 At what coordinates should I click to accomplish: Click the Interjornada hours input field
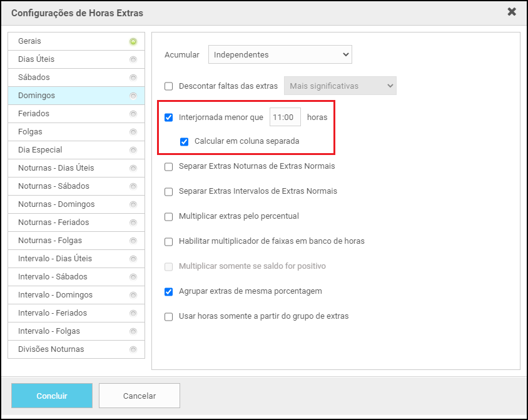pos(285,117)
